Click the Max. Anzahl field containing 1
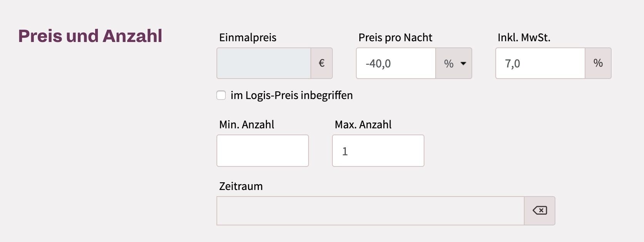The height and width of the screenshot is (242, 644). (x=378, y=151)
